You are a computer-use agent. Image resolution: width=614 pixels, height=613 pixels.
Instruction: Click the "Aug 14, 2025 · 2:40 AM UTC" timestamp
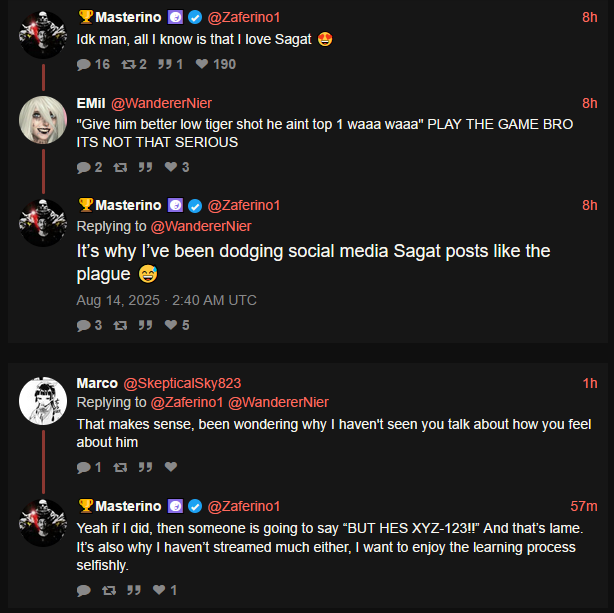click(166, 300)
